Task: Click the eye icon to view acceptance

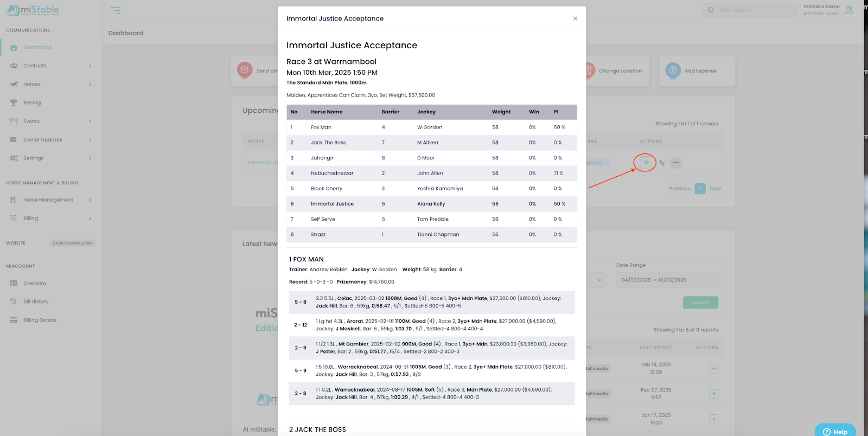Action: [x=646, y=162]
